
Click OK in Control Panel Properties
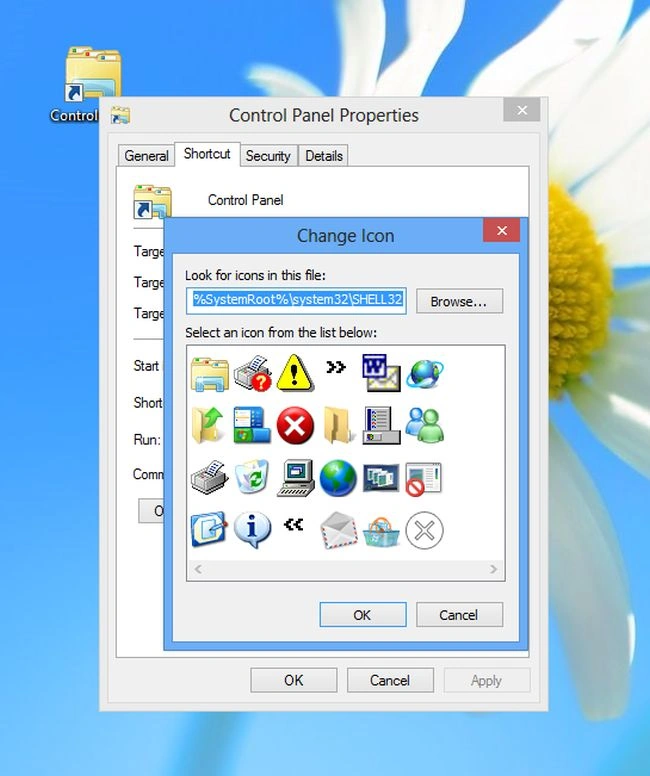[294, 680]
